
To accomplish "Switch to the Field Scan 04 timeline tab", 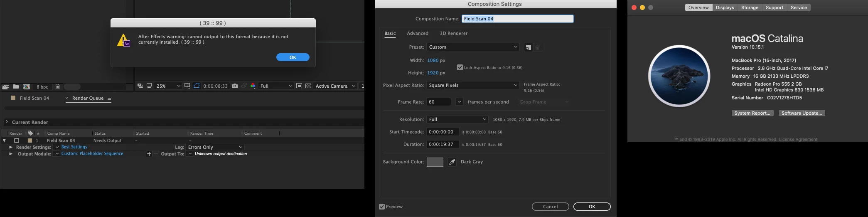I will (34, 98).
